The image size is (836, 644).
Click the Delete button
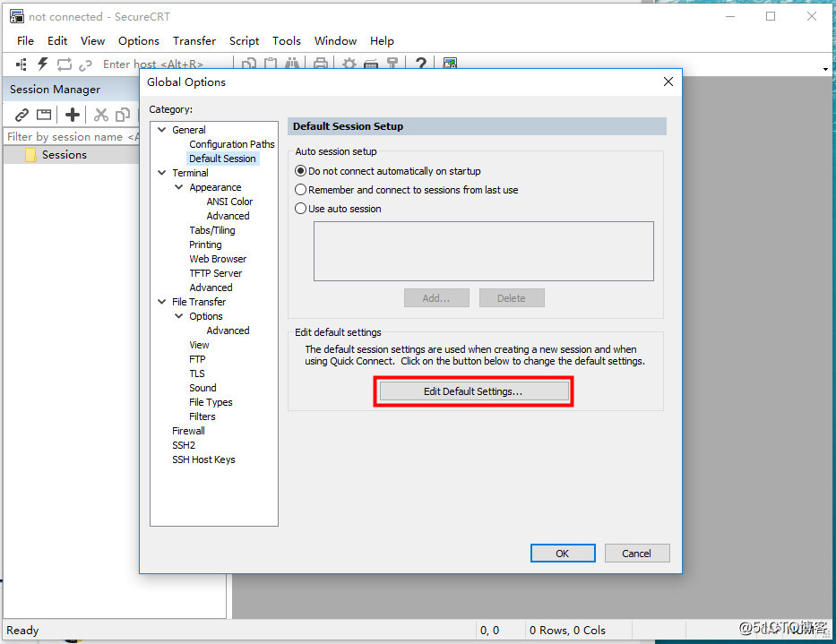pyautogui.click(x=512, y=298)
